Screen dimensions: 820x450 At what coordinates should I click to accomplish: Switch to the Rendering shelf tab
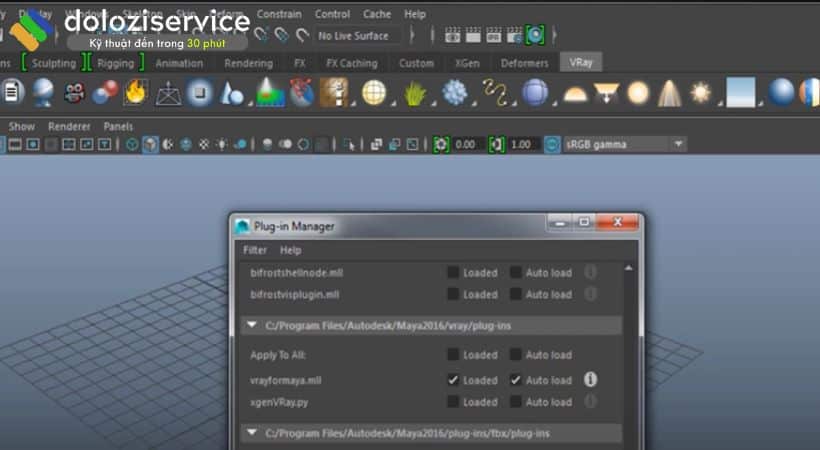tap(248, 63)
